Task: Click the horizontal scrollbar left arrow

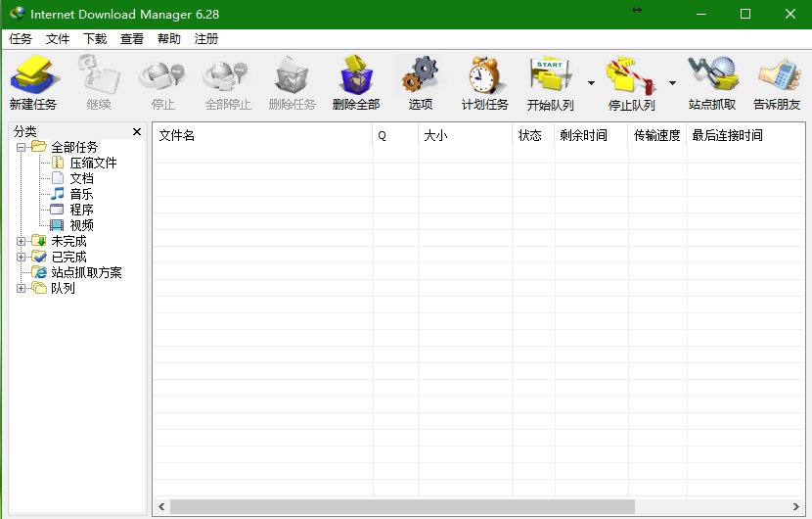Action: [x=161, y=506]
